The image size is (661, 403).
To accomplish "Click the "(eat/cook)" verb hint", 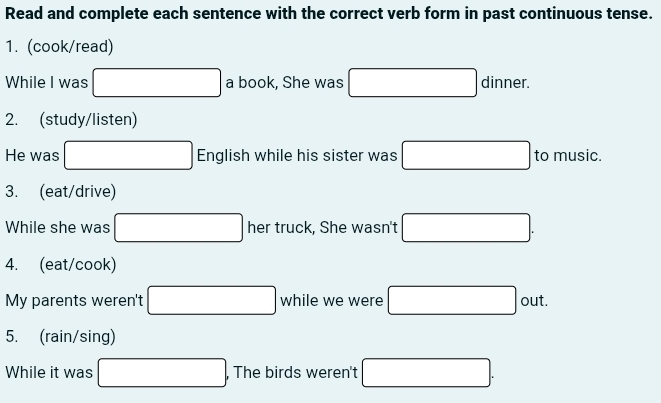I will pos(77,265).
